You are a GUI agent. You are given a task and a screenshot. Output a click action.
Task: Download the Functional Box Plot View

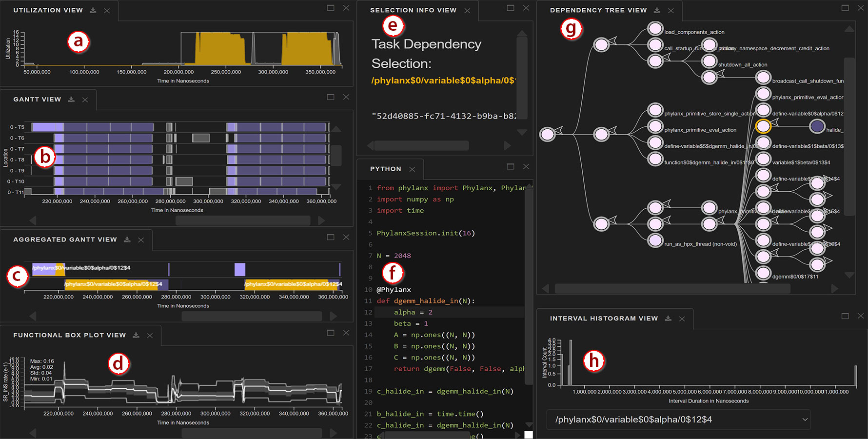(136, 335)
